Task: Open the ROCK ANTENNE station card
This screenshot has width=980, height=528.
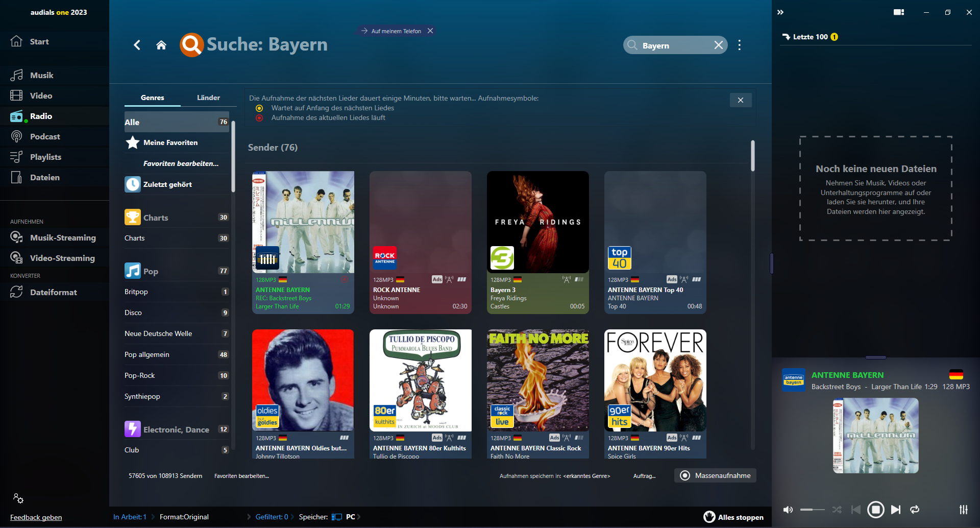Action: pos(421,243)
